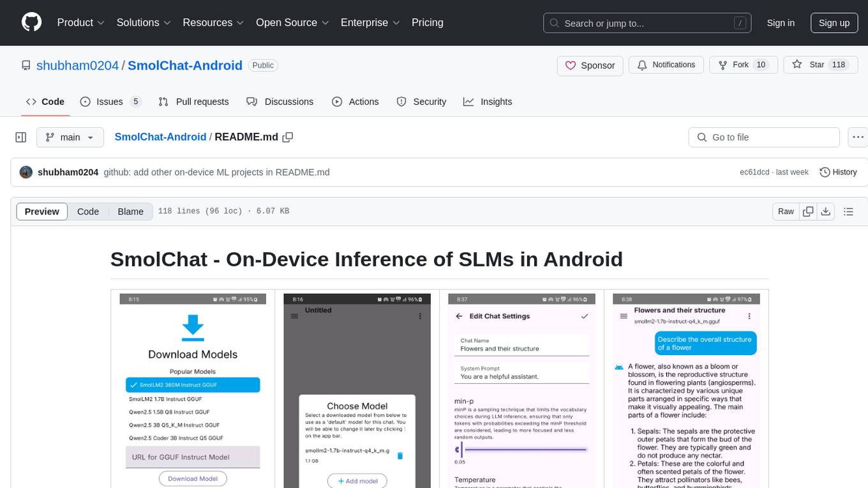This screenshot has height=488, width=868.
Task: Open the Raw file view
Action: (786, 211)
